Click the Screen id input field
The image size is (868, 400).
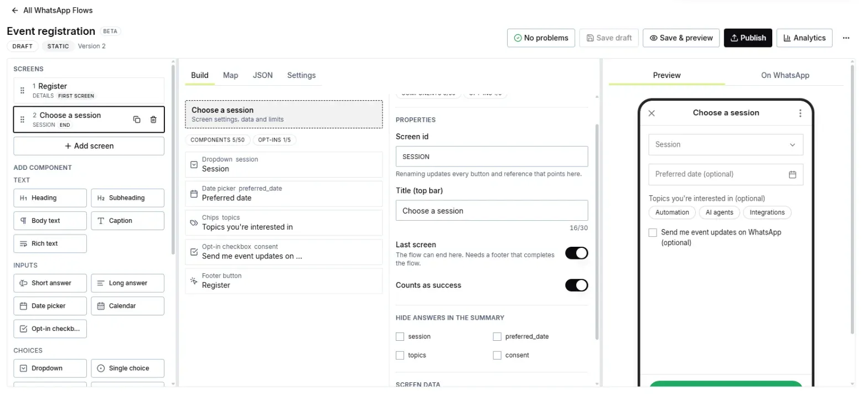[x=492, y=157]
